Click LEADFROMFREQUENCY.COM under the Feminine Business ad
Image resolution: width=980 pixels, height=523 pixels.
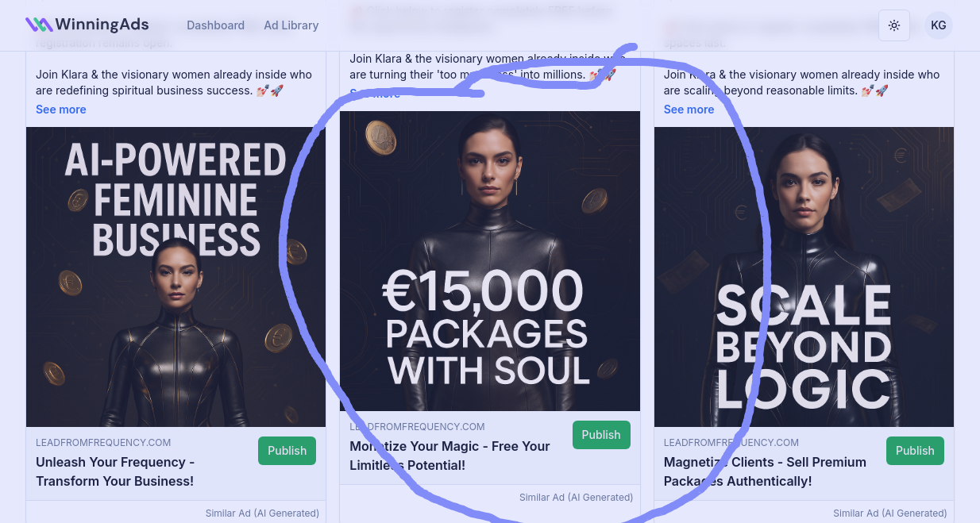pos(103,443)
